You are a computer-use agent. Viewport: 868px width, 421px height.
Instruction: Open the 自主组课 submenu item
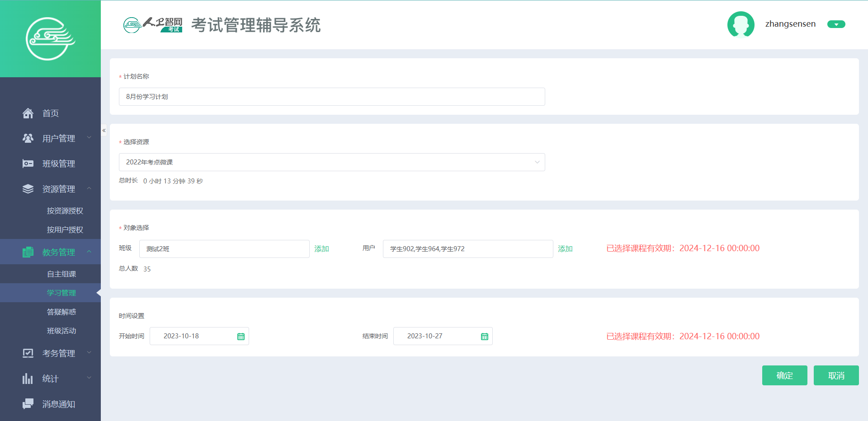click(61, 274)
